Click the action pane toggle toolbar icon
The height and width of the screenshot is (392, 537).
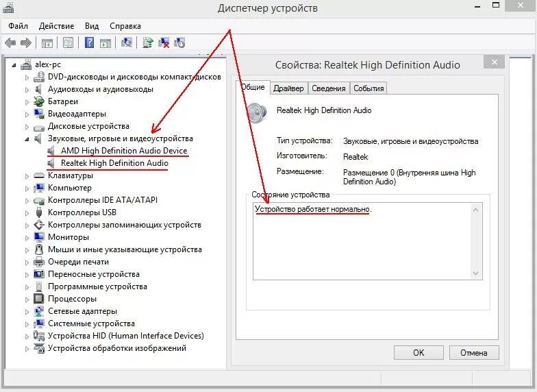[x=105, y=43]
